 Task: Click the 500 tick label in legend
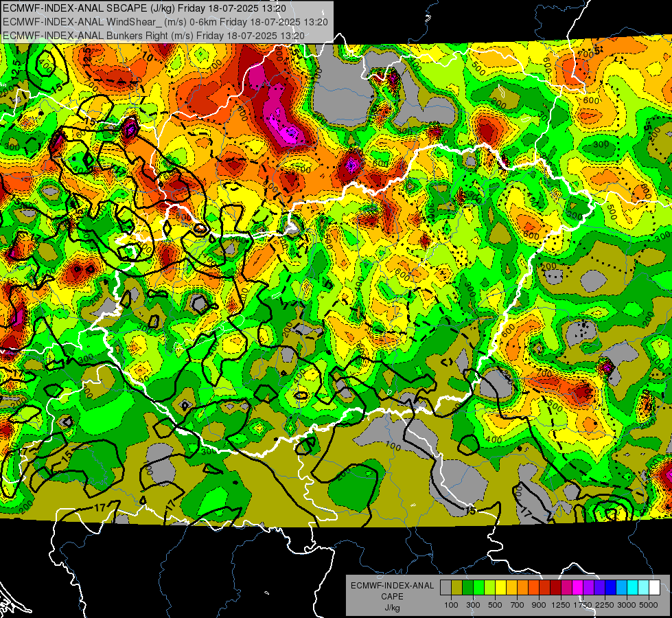click(495, 605)
